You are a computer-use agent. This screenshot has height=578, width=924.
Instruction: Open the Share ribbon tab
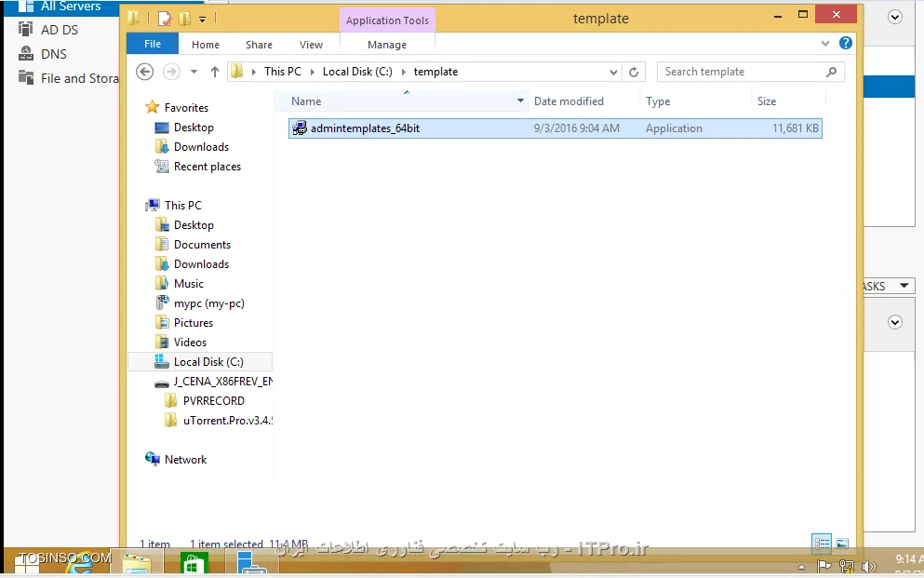259,45
